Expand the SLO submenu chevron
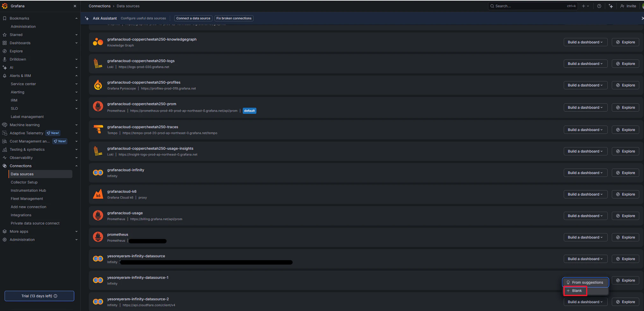 click(x=76, y=108)
